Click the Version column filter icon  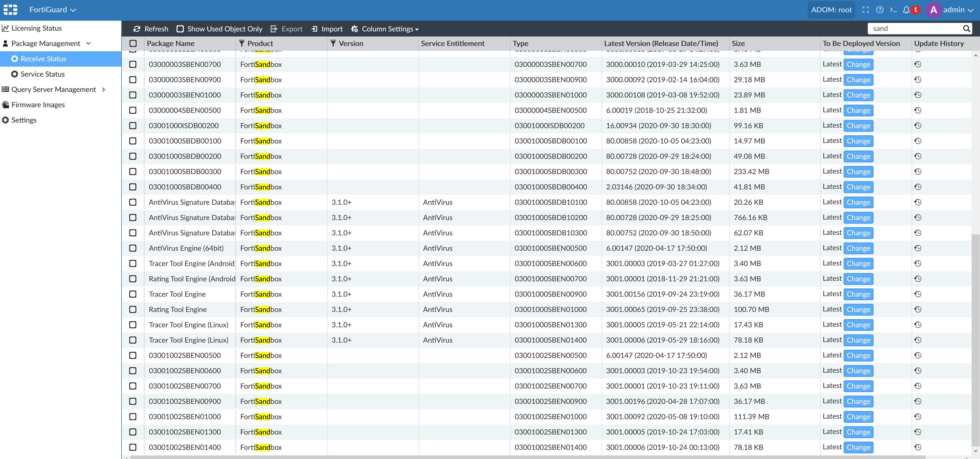[x=333, y=43]
